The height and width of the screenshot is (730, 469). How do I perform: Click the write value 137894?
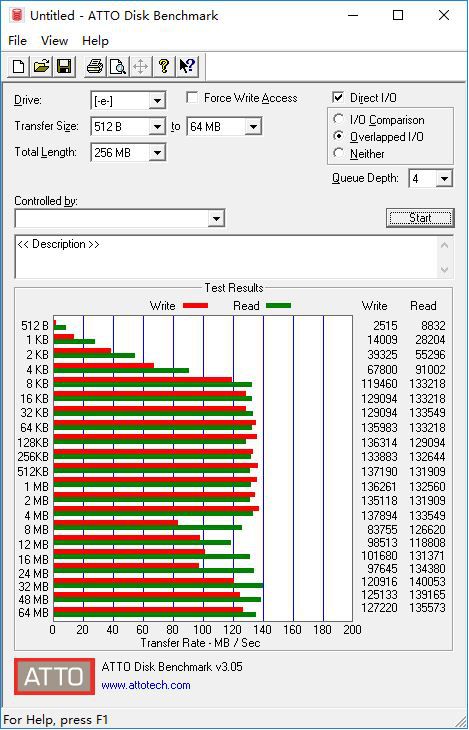(379, 516)
